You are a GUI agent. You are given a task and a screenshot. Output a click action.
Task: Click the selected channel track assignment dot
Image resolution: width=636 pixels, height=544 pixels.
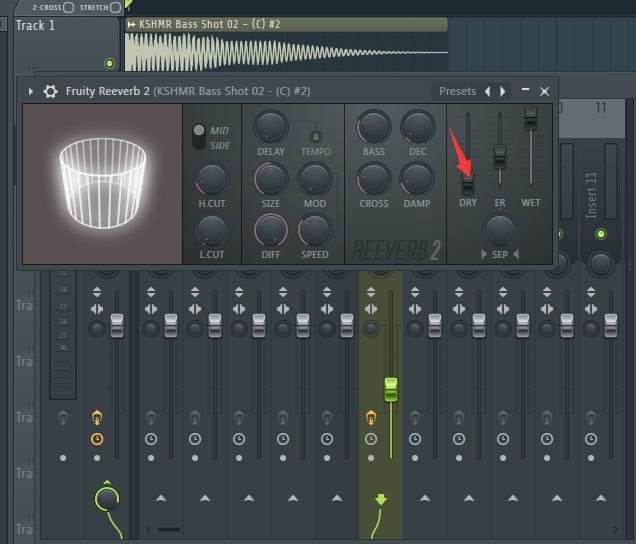(x=371, y=458)
